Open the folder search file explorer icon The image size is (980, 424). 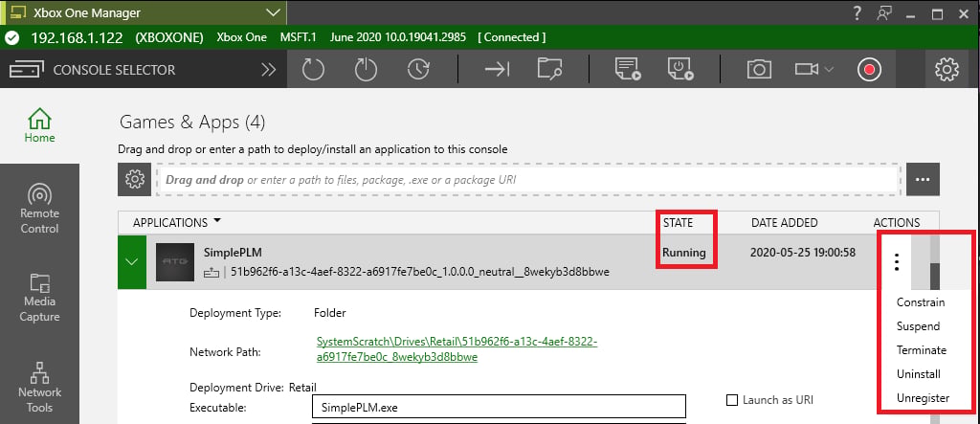(x=550, y=70)
